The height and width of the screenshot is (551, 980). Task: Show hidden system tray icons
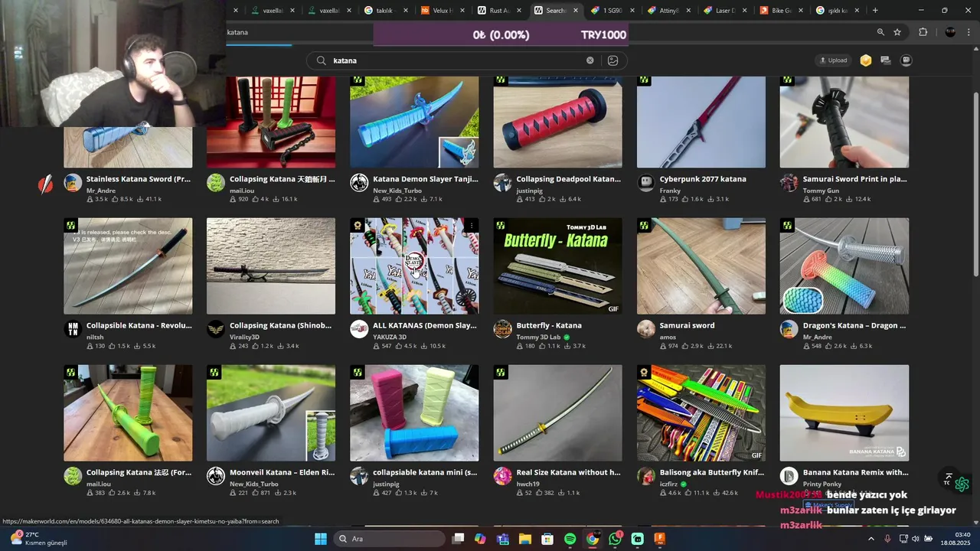click(x=871, y=539)
